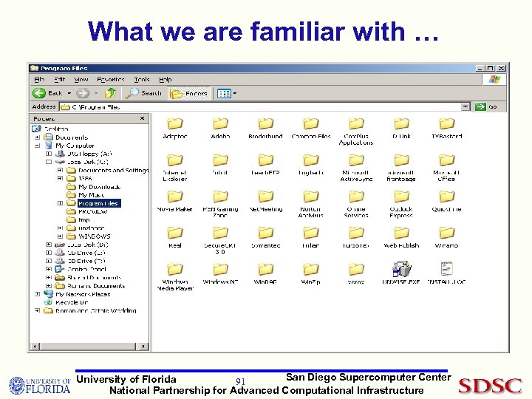Open the Back history dropdown arrow
The height and width of the screenshot is (399, 532).
[69, 93]
